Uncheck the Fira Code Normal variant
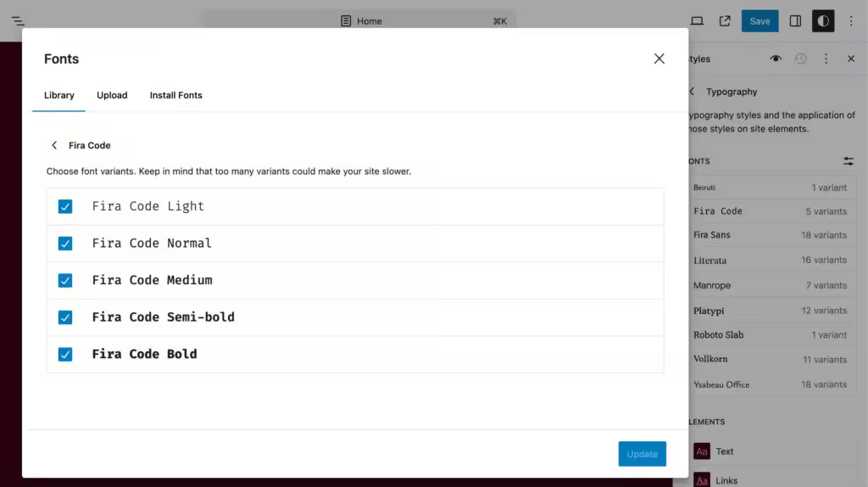This screenshot has width=868, height=487. coord(65,243)
